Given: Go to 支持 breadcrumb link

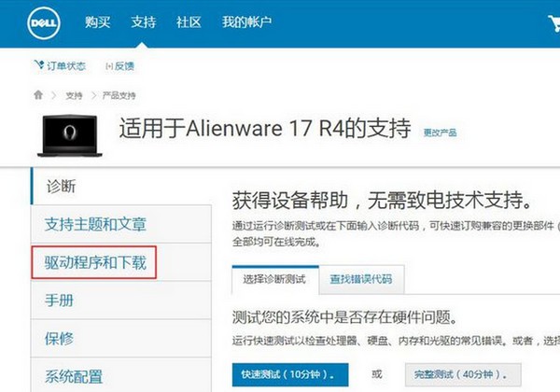Looking at the screenshot, I should point(74,95).
